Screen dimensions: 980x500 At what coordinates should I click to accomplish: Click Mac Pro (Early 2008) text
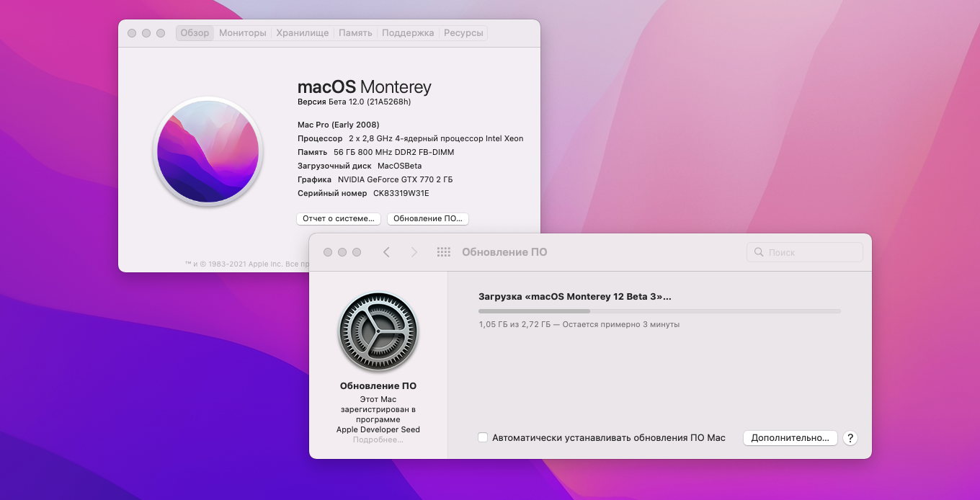[339, 125]
